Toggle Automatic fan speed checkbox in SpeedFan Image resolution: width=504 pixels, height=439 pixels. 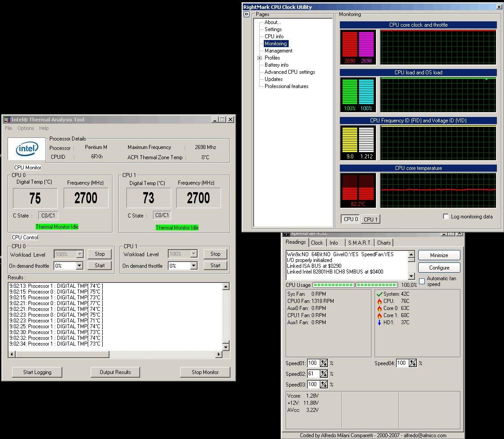[x=422, y=281]
